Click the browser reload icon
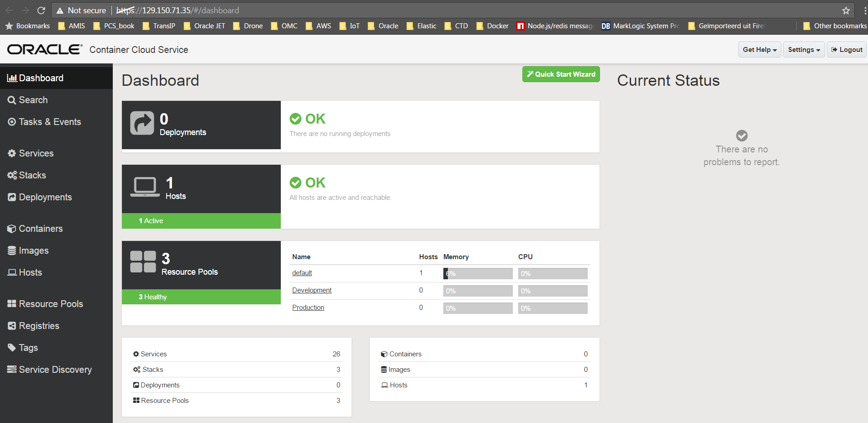Screen dimensions: 868x423 pyautogui.click(x=41, y=10)
